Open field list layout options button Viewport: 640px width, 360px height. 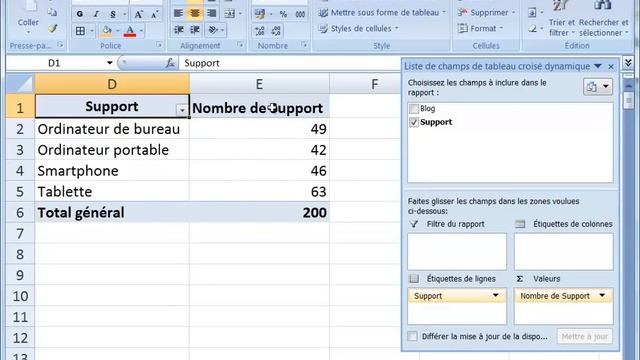tap(598, 87)
